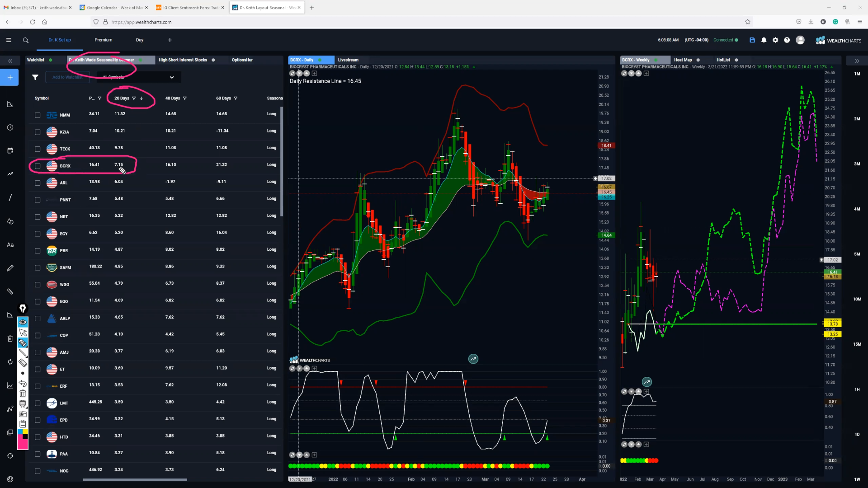Image resolution: width=868 pixels, height=488 pixels.
Task: Open filter on 20 Days column
Action: coord(134,98)
